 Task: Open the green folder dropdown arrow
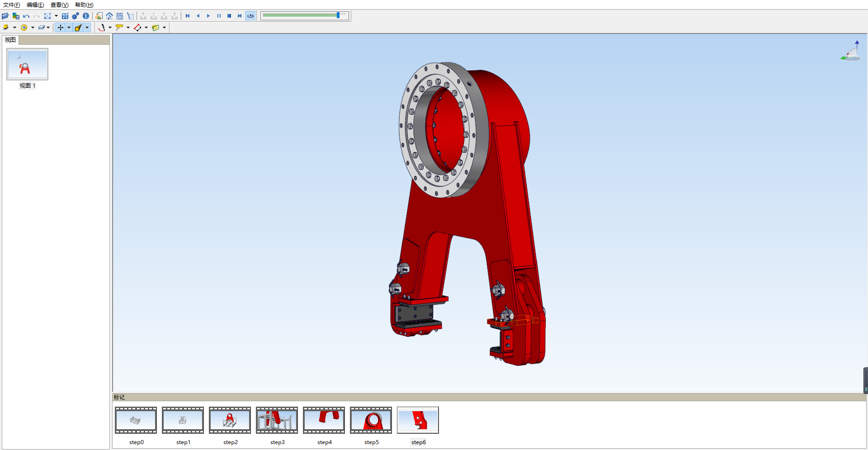click(x=164, y=28)
